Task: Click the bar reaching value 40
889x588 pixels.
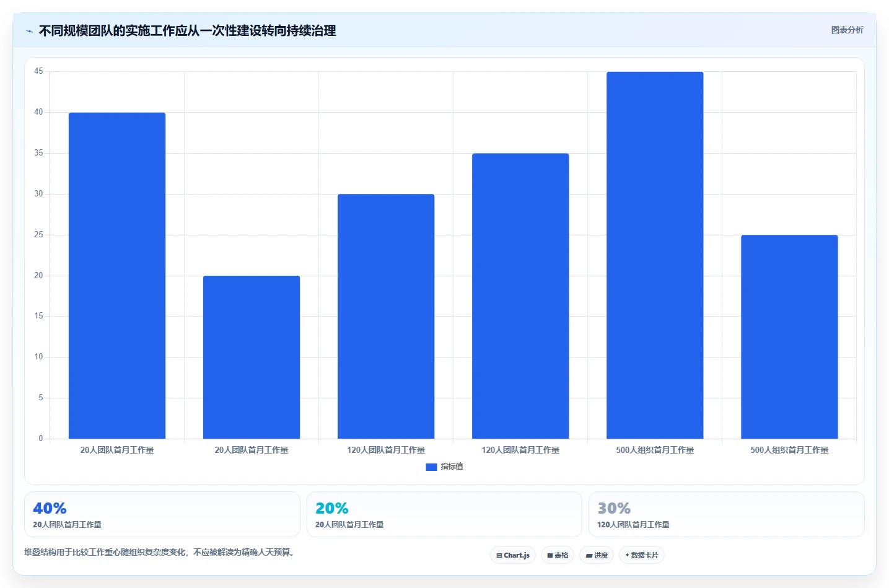Action: [117, 276]
